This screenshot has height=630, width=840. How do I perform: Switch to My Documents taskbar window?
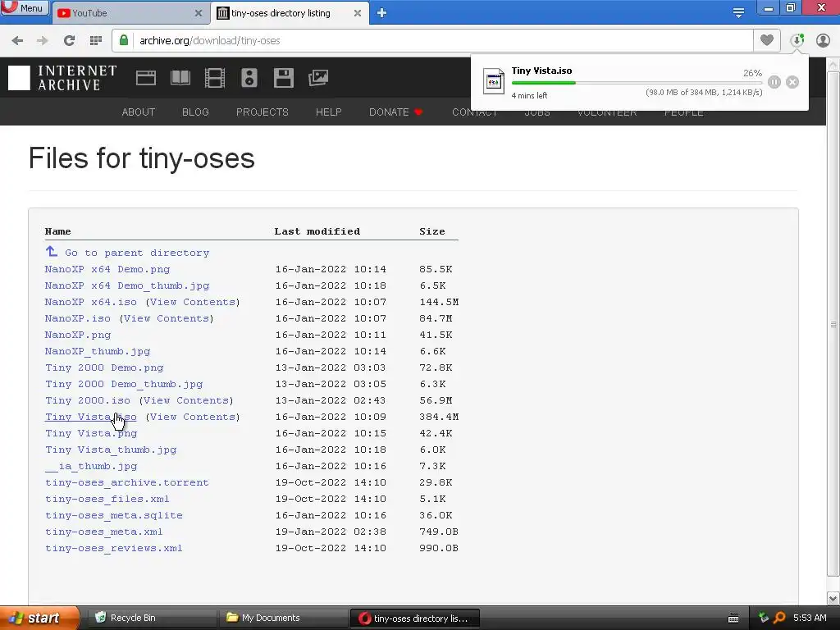283,618
